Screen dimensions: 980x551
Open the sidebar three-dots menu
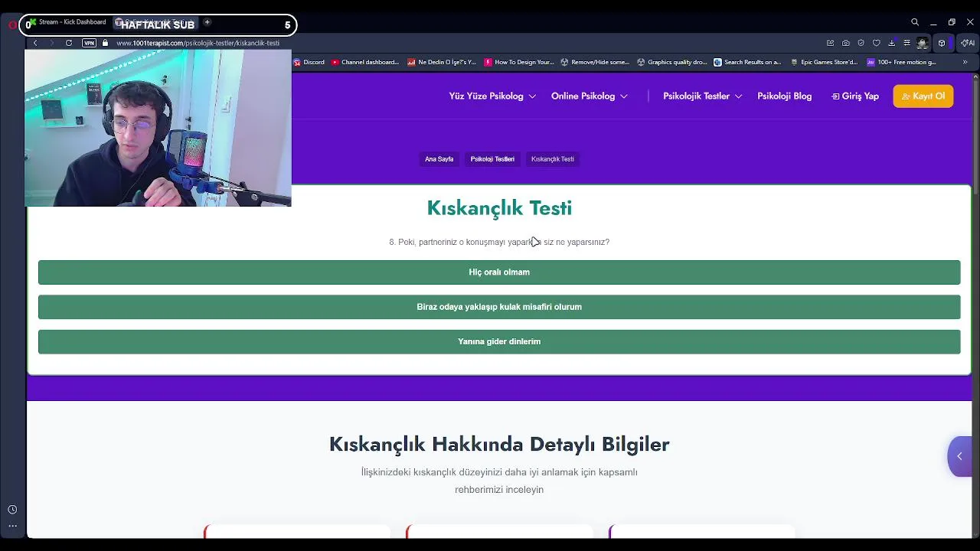pos(12,526)
